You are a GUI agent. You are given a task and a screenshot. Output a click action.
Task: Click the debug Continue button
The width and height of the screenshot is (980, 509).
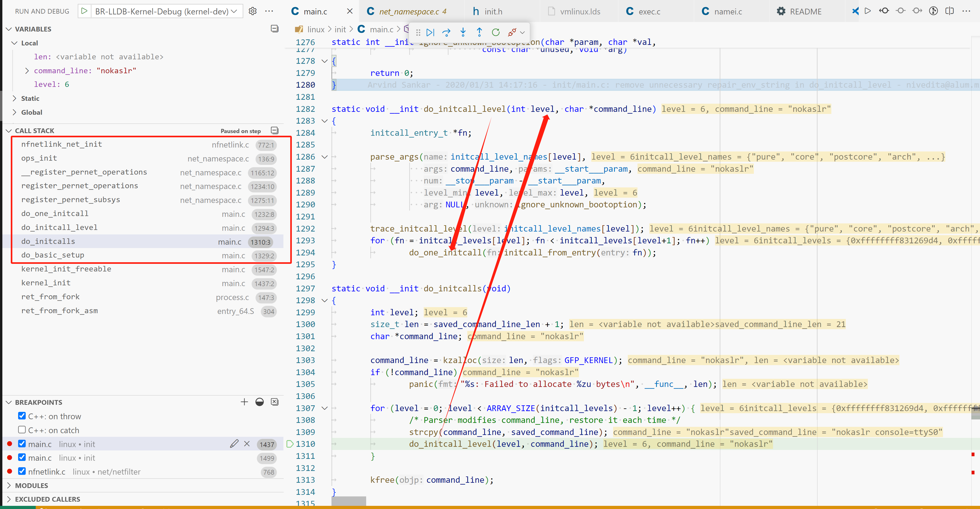click(430, 32)
